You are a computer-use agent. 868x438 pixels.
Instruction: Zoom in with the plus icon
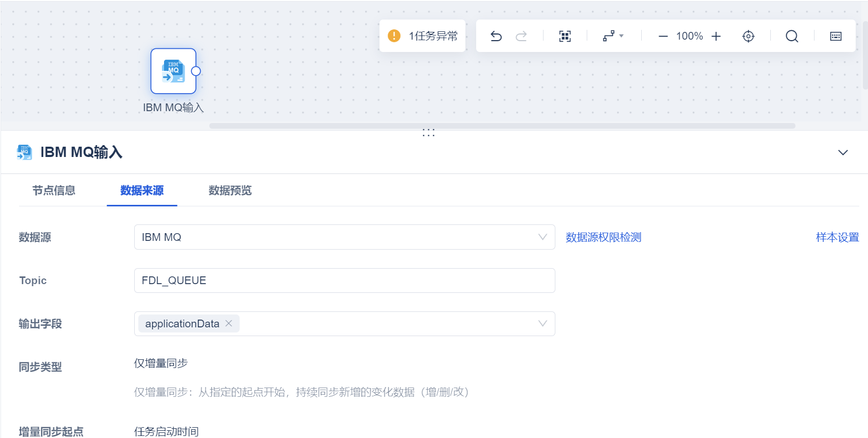[716, 36]
